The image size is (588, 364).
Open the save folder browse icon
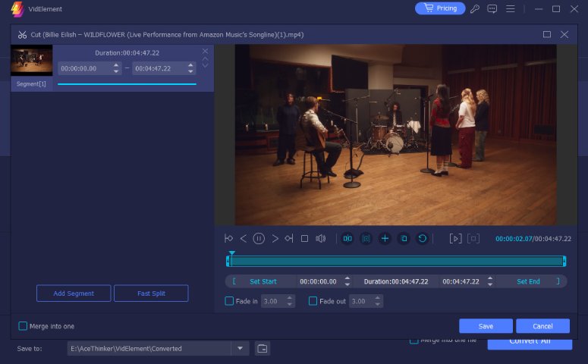pos(262,349)
